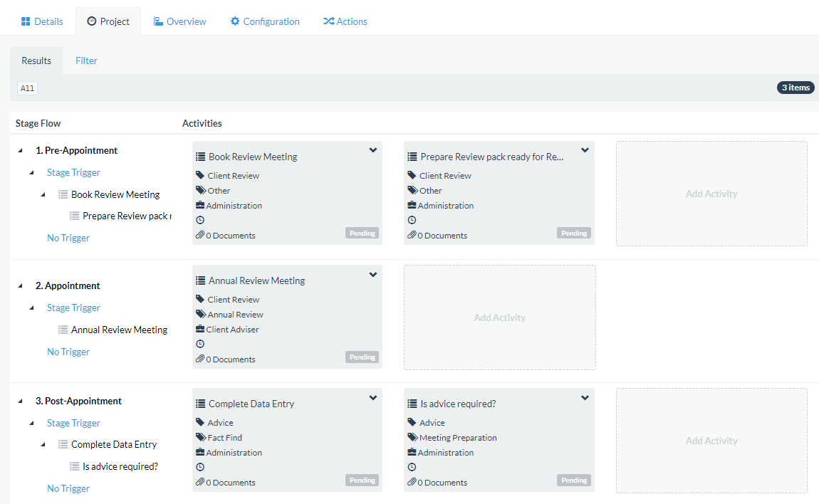Screen dimensions: 819x504
Task: Select Complete Data Entry in the stage tree
Action: point(114,444)
